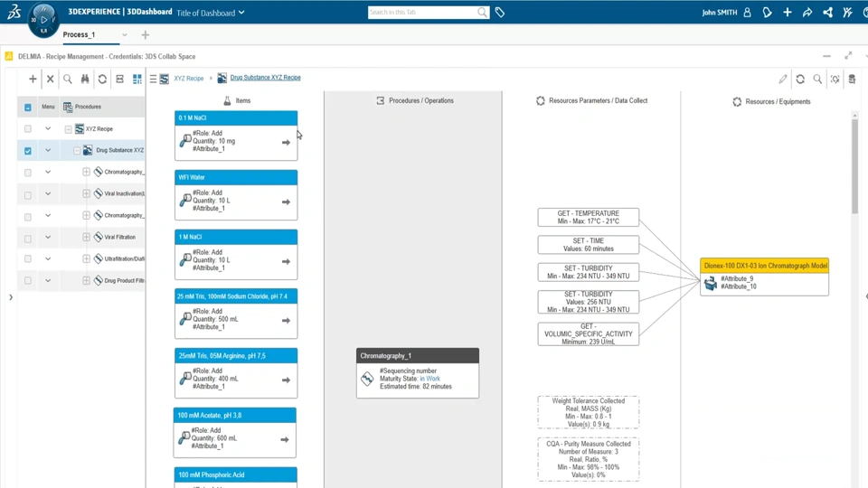This screenshot has height=488, width=868.
Task: Click arrow on 0.1 M NaCl card
Action: click(x=286, y=142)
